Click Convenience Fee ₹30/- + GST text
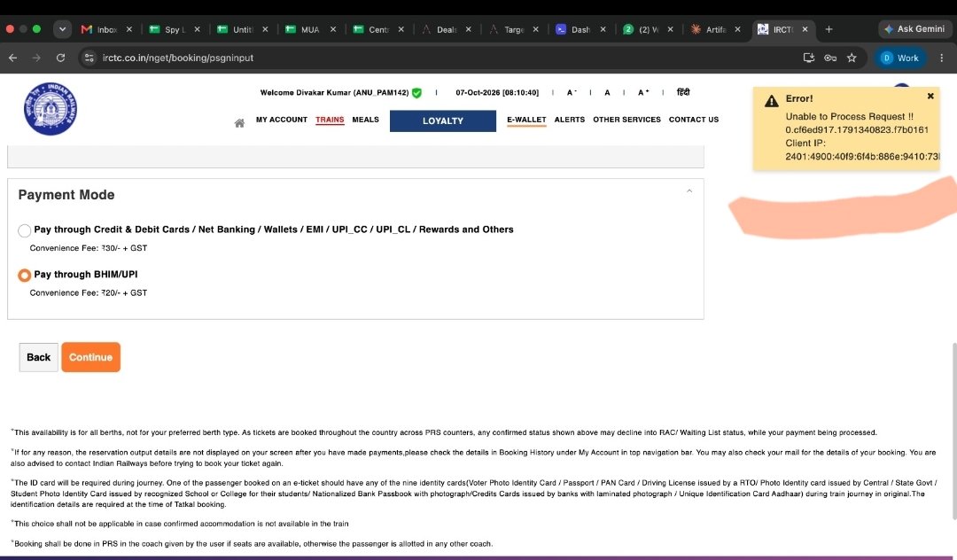957x560 pixels. [89, 248]
